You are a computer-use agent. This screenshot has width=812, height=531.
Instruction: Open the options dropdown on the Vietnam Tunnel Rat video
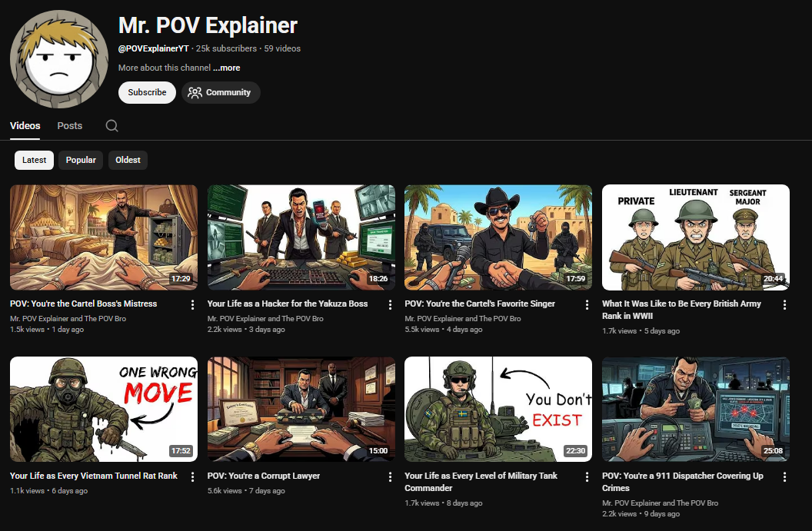(191, 476)
